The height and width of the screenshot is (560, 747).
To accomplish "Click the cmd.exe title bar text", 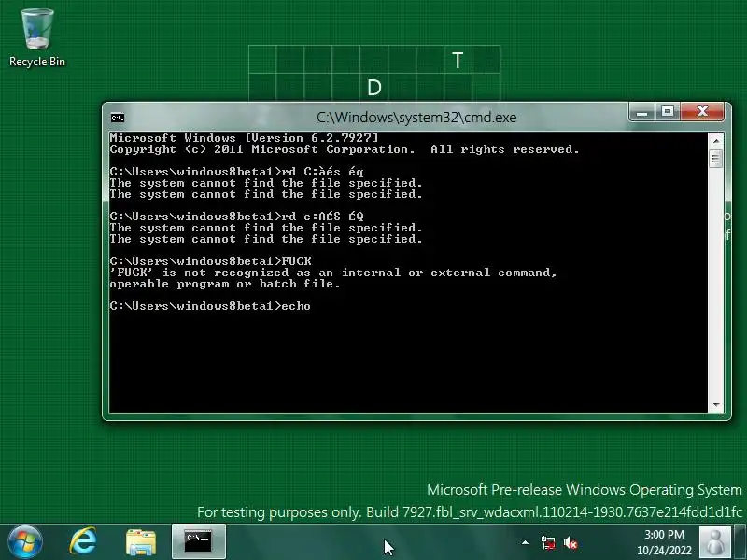I will 416,118.
